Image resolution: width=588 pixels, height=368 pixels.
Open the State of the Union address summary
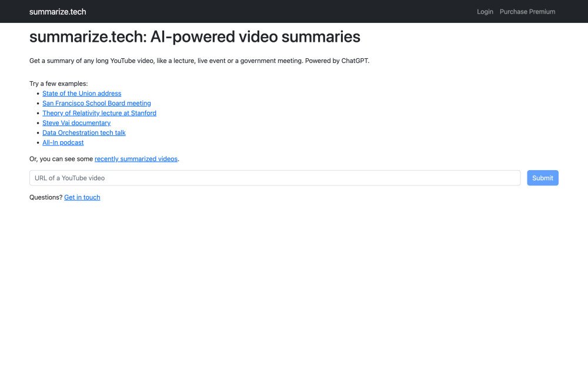pos(81,93)
